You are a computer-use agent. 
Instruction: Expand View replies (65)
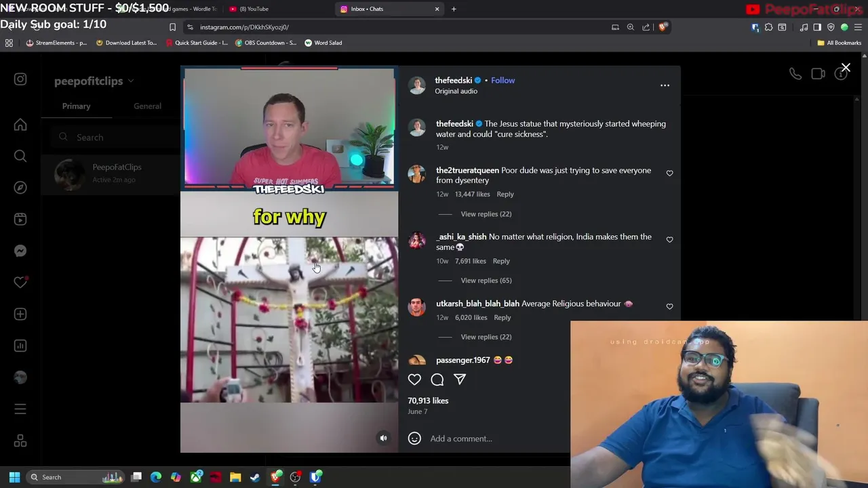486,281
